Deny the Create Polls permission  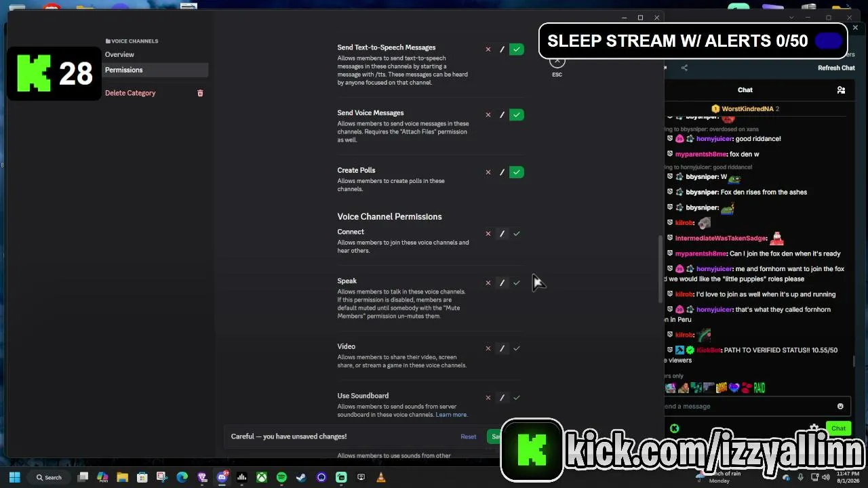(488, 172)
